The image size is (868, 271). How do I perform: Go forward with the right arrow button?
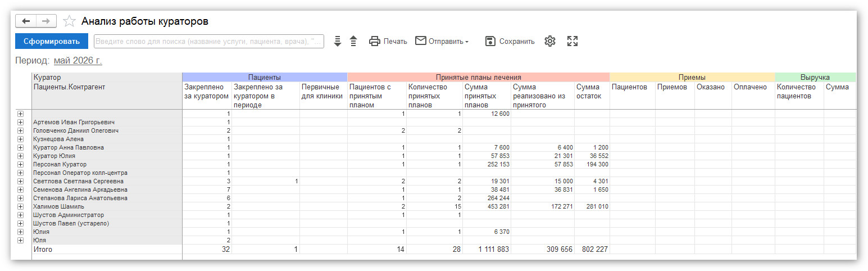46,21
